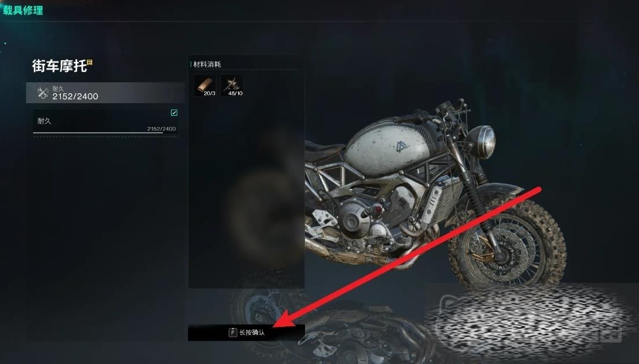This screenshot has width=639, height=364.
Task: Click the small 2152/2400 value above the bar
Action: (161, 129)
